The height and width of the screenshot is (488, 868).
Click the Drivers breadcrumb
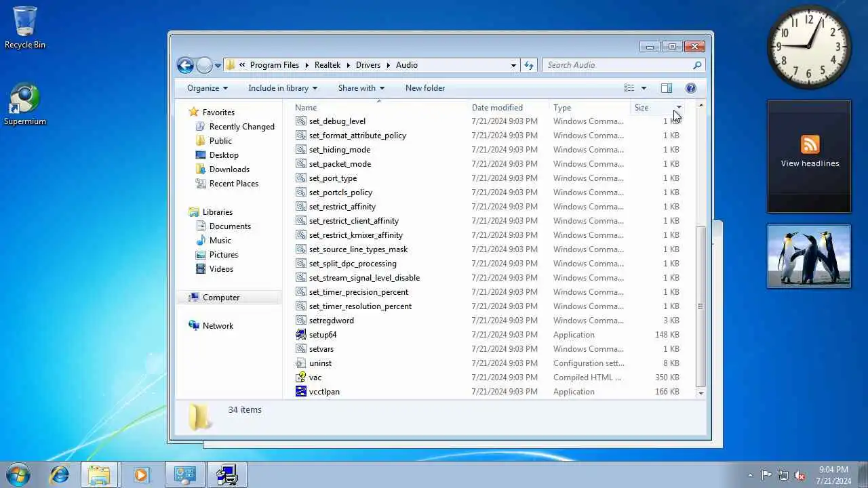368,65
